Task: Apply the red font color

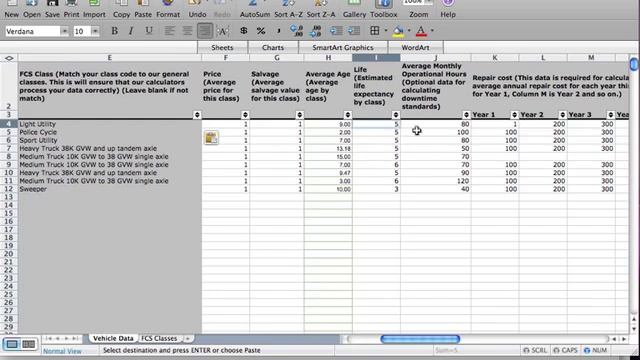Action: [x=421, y=31]
